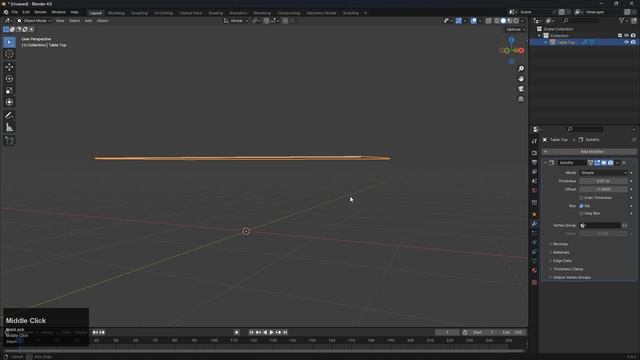Select the Select Box tool
Screen dimensions: 640x360
click(9, 42)
